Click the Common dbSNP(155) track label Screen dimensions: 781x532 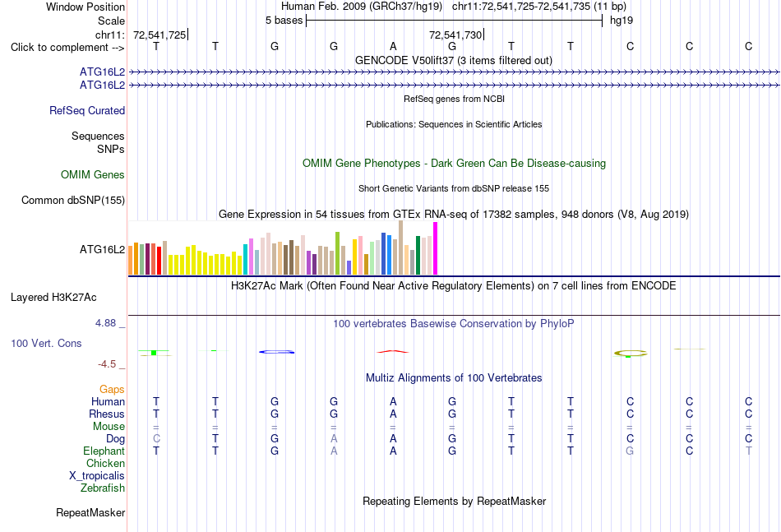[73, 201]
